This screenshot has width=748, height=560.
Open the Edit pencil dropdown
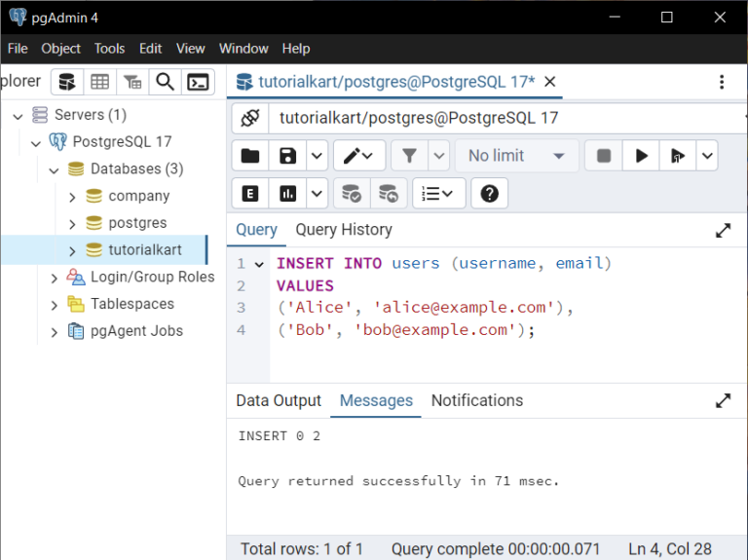359,156
